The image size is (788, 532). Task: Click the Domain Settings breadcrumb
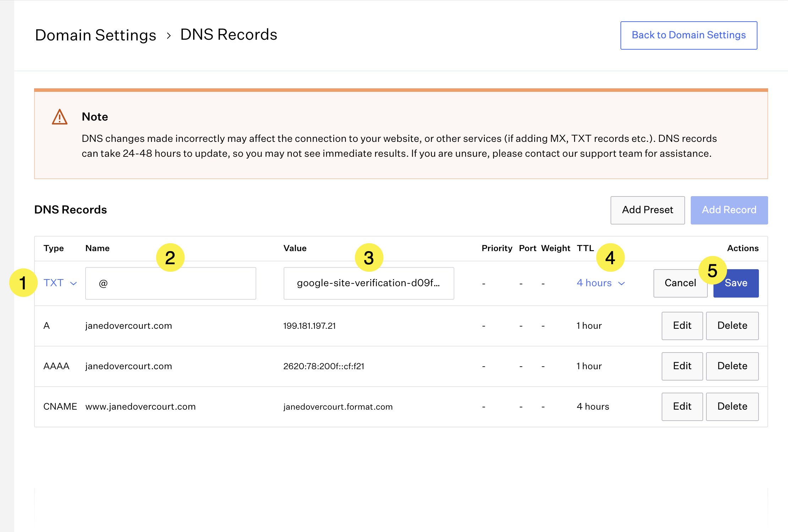pyautogui.click(x=96, y=35)
